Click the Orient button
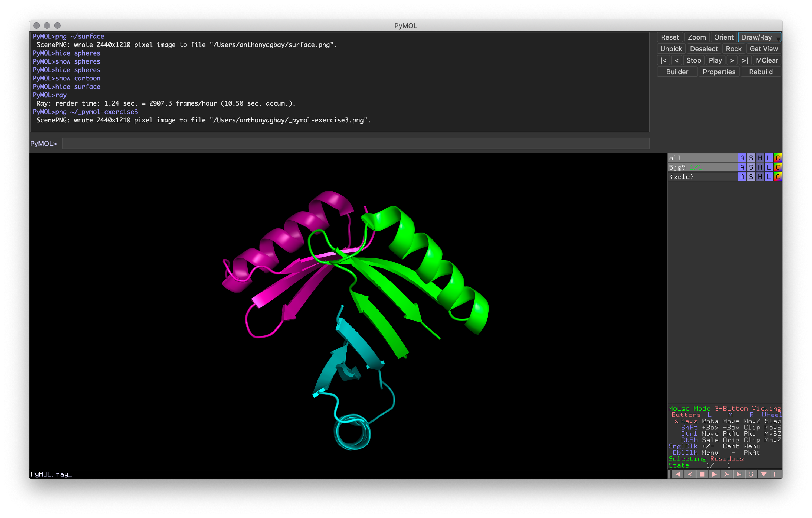 [x=724, y=37]
